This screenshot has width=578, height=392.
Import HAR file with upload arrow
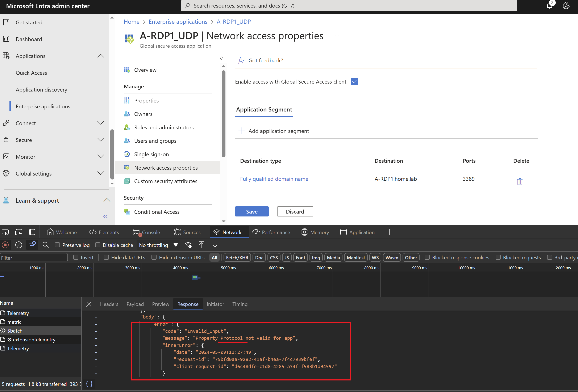coord(201,245)
